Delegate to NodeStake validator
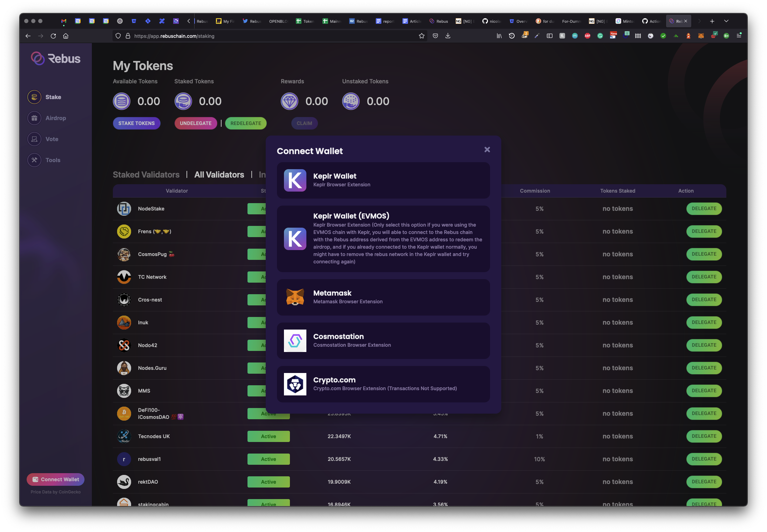 pos(704,209)
